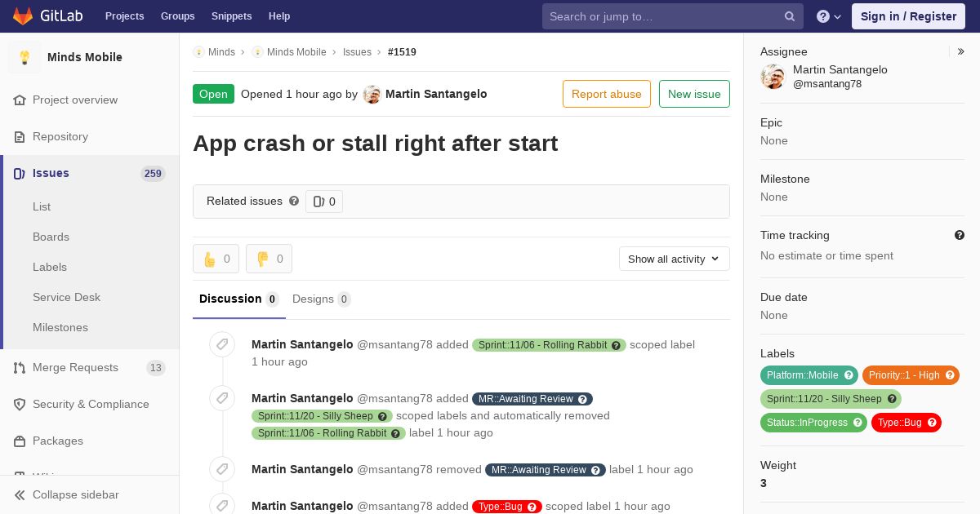
Task: Click the Sign in / Register button
Action: coord(908,16)
